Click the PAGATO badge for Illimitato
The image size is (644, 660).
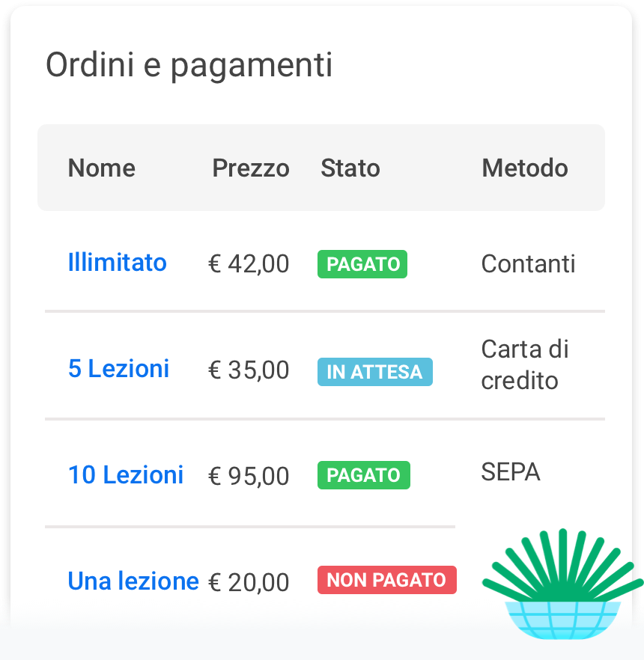pyautogui.click(x=362, y=264)
